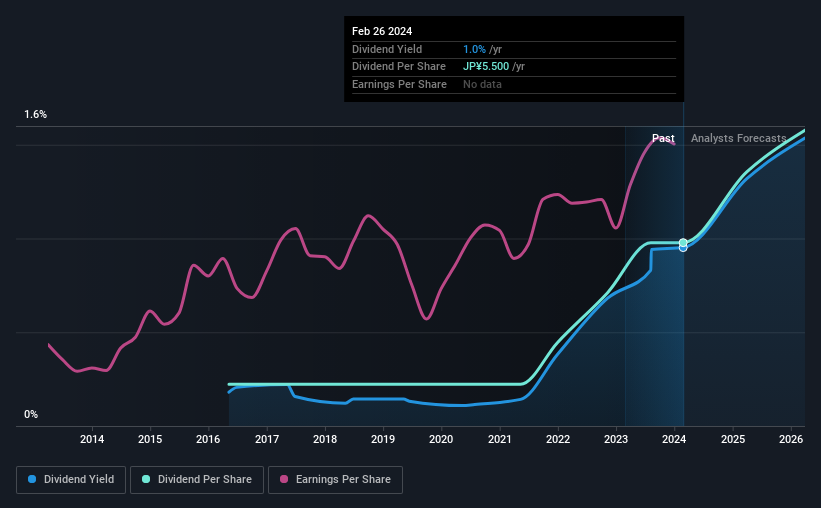
Task: Click the 1.6% y-axis label
Action: tap(36, 115)
